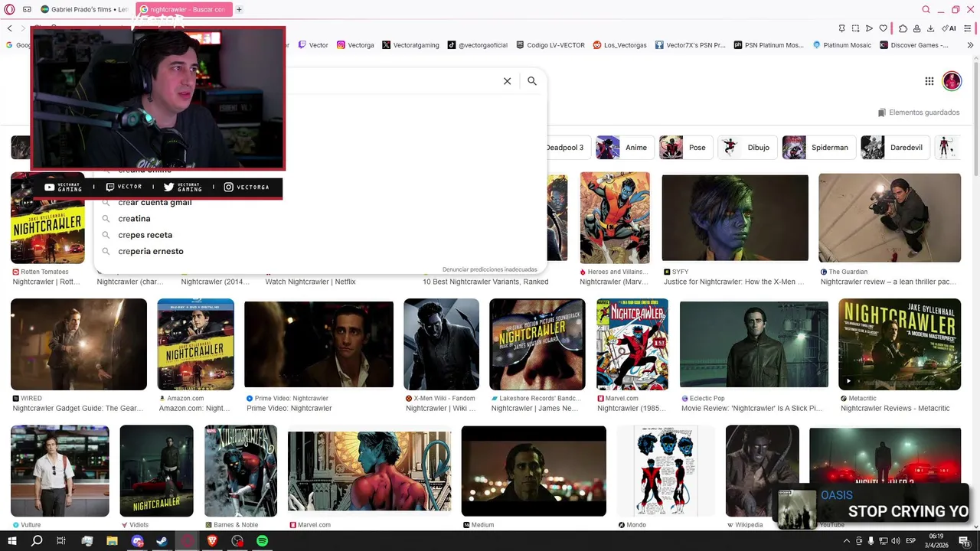
Task: Open Elementos guardados
Action: coord(918,112)
